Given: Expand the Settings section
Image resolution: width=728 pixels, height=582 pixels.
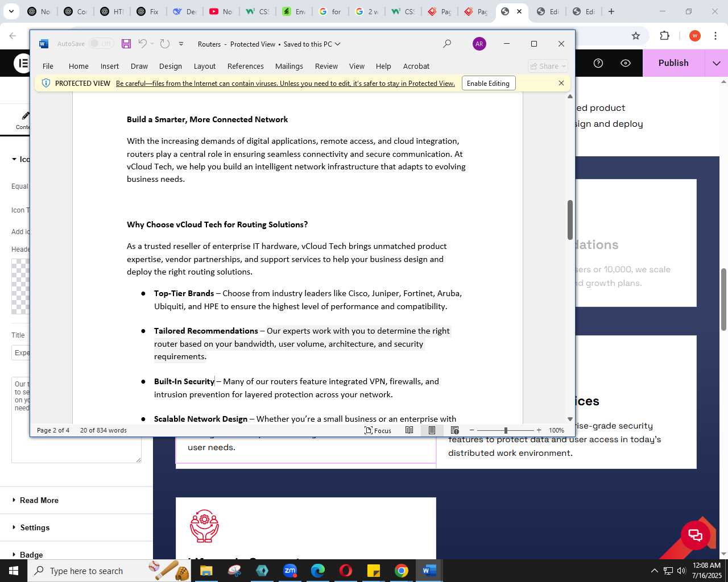Looking at the screenshot, I should pos(35,527).
